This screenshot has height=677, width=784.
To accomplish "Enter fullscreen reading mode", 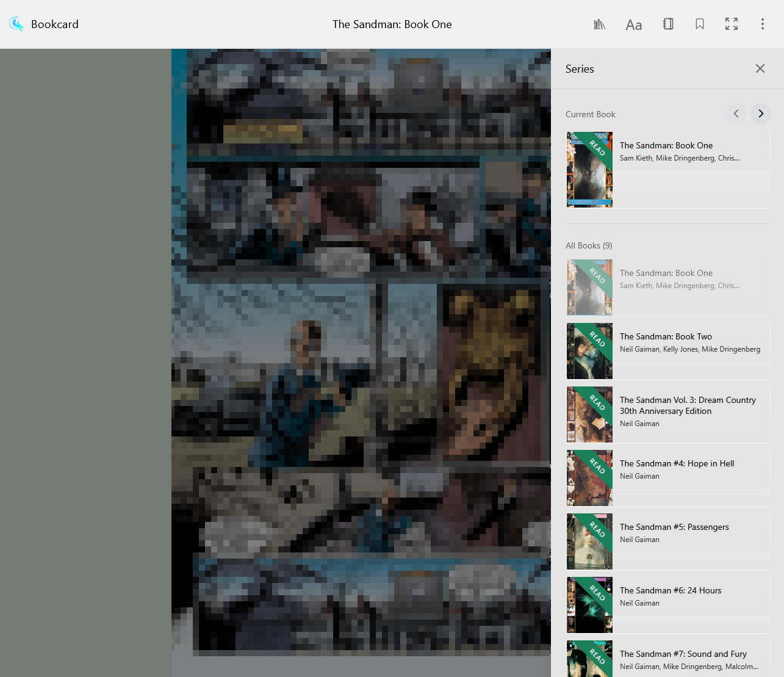I will tap(731, 24).
